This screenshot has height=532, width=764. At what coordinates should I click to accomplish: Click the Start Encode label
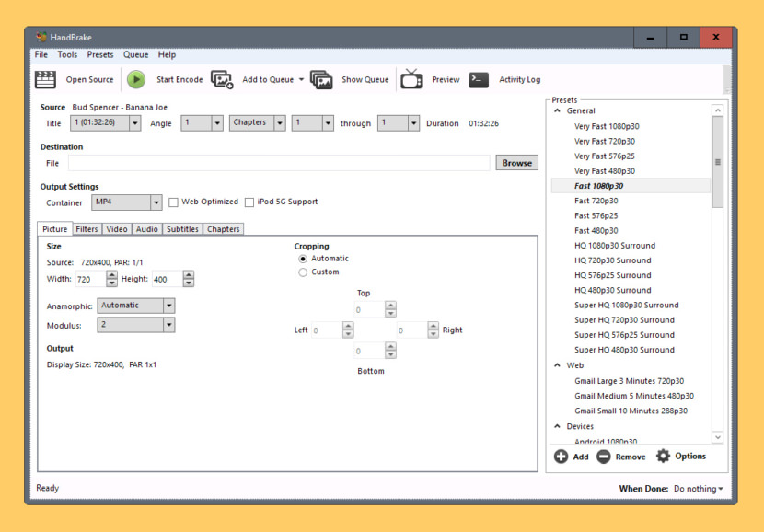179,79
